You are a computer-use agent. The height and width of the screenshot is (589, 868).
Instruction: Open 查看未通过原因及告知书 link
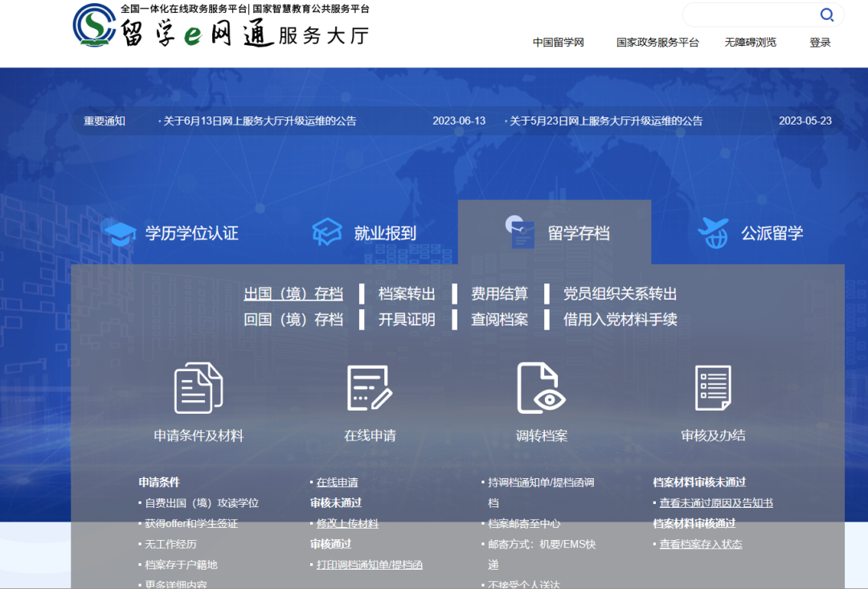[716, 503]
